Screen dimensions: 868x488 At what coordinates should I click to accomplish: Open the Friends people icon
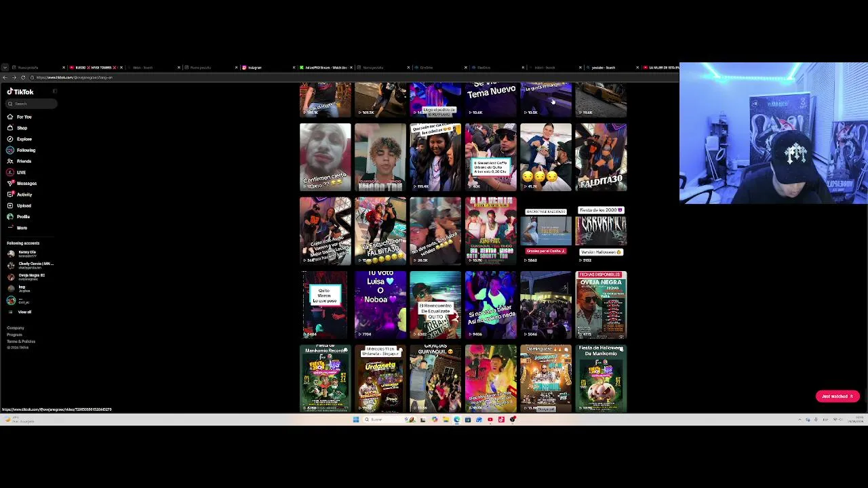click(10, 161)
